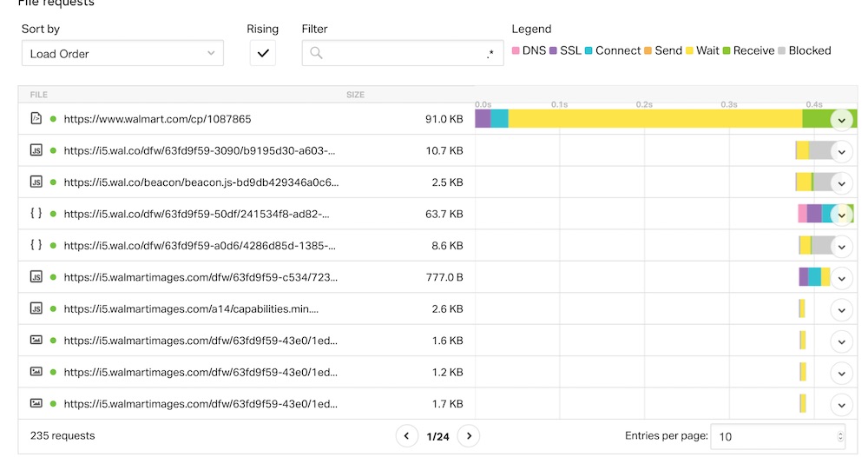Click the JS icon for beacon.js file
The image size is (868, 457).
point(36,182)
